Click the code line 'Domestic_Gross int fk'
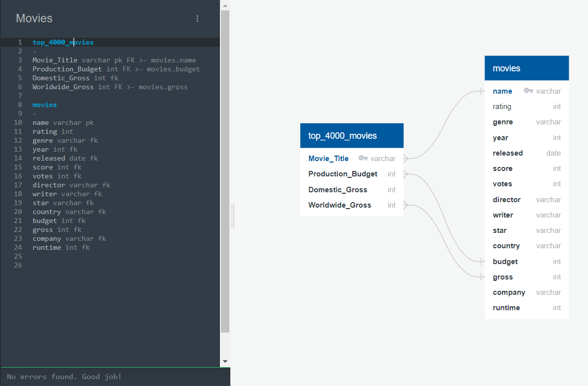Viewport: 588px width, 386px height. 75,78
